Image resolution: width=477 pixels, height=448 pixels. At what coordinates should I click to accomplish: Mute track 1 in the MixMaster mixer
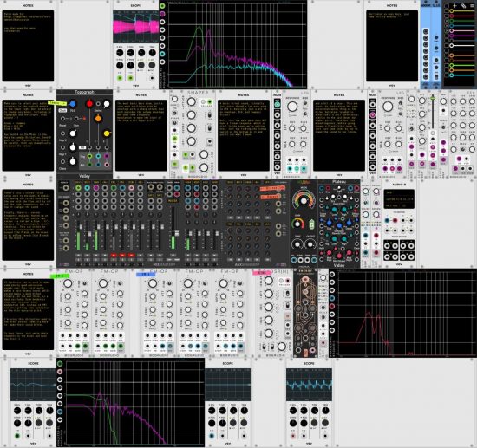[78, 256]
